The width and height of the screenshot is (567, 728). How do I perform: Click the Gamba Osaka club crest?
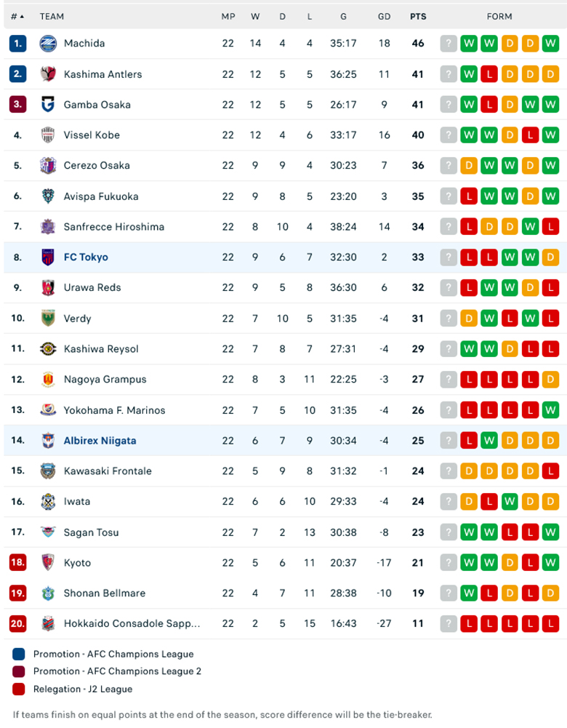(x=48, y=105)
